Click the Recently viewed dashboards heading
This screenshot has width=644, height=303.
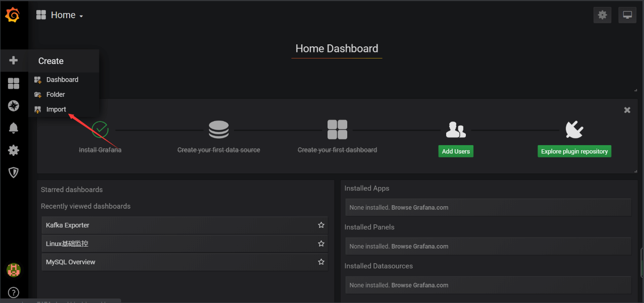pyautogui.click(x=86, y=206)
